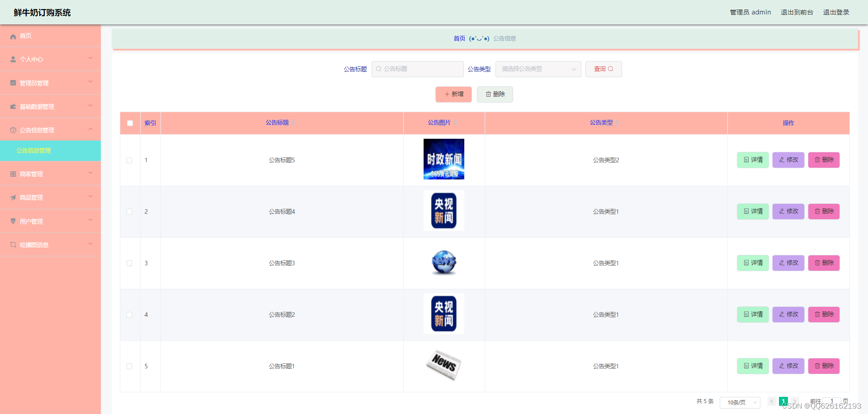The image size is (868, 414).
Task: Click 退出登录 in top bar
Action: coord(836,12)
